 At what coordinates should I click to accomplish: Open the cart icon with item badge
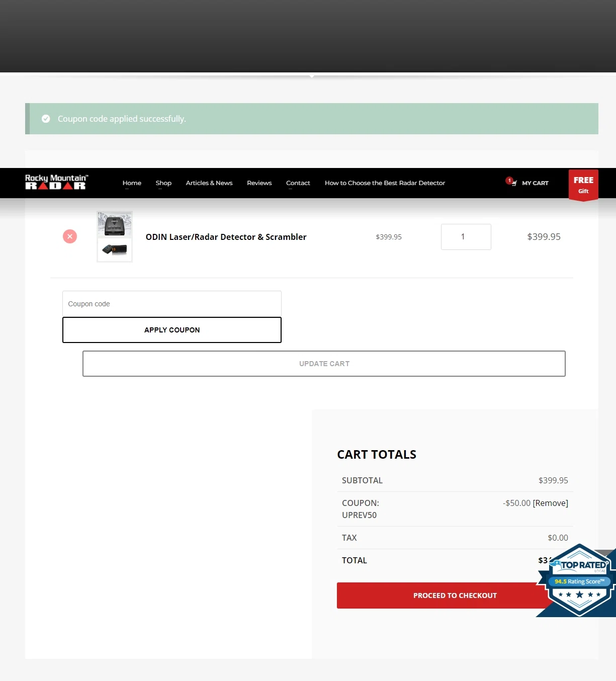coord(511,182)
